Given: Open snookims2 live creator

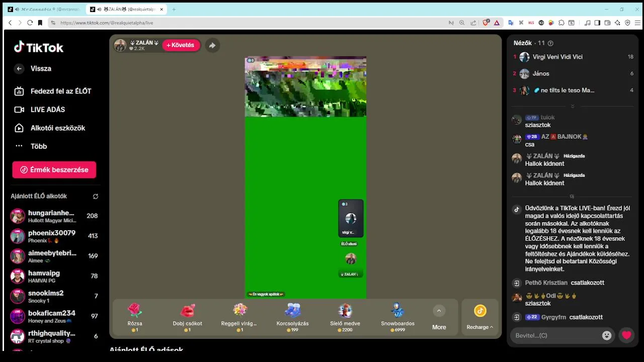Looking at the screenshot, I should click(54, 296).
